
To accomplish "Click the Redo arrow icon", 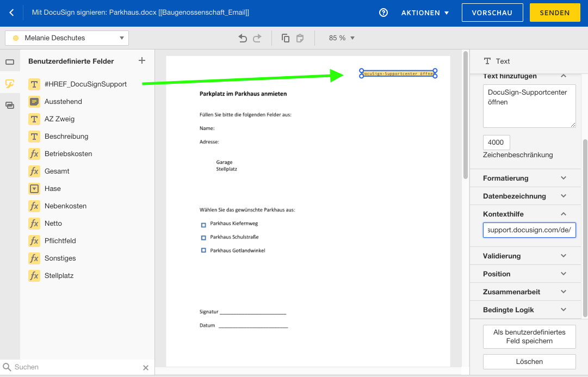I will (x=257, y=38).
